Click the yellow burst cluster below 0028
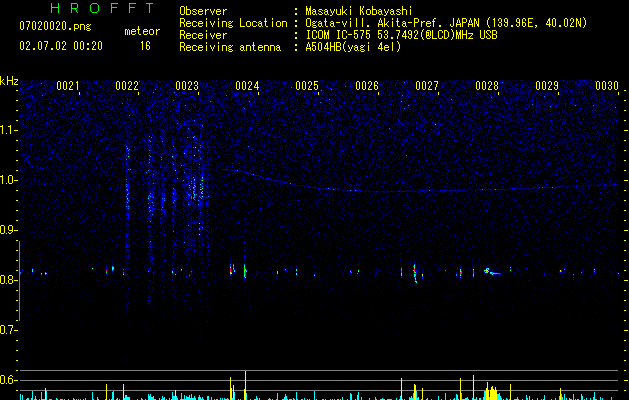The width and height of the screenshot is (629, 400). [491, 392]
